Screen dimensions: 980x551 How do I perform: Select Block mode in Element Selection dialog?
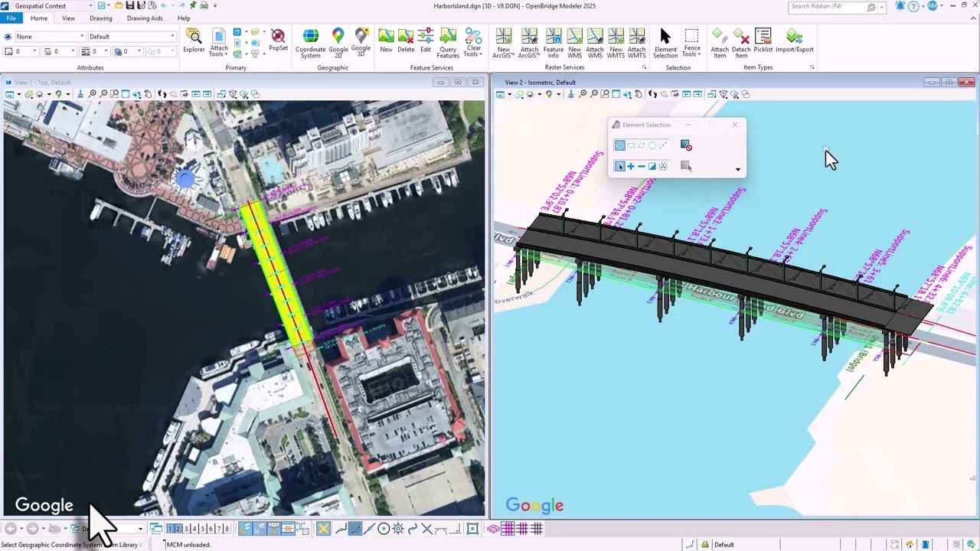coord(631,145)
